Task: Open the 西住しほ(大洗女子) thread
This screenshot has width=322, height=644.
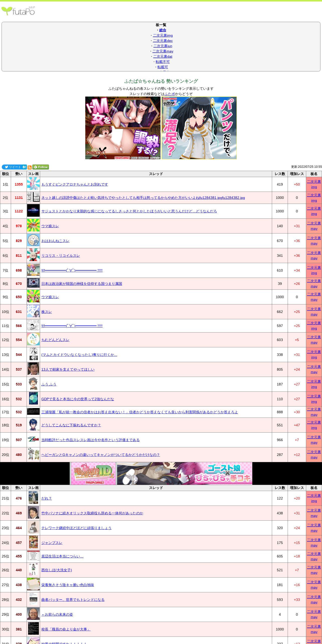Action: click(57, 570)
